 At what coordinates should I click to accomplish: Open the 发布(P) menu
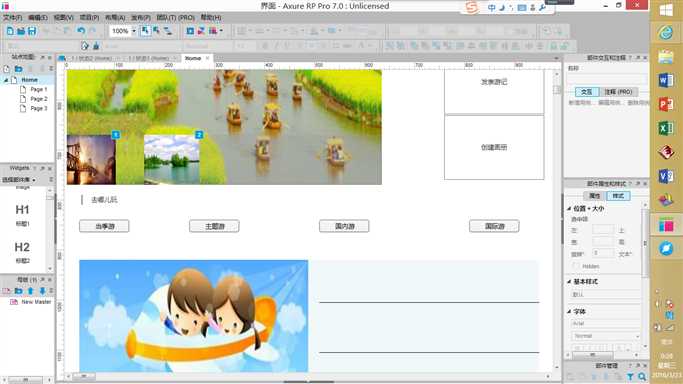(x=141, y=17)
